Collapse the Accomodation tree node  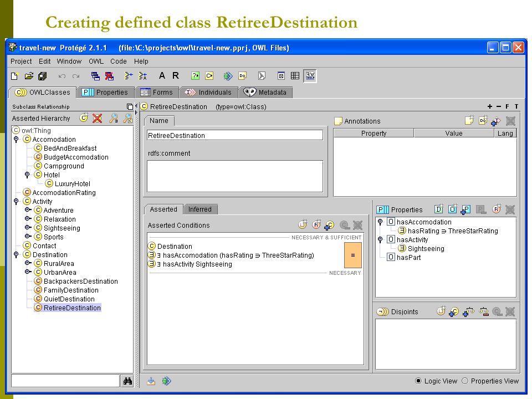point(16,140)
